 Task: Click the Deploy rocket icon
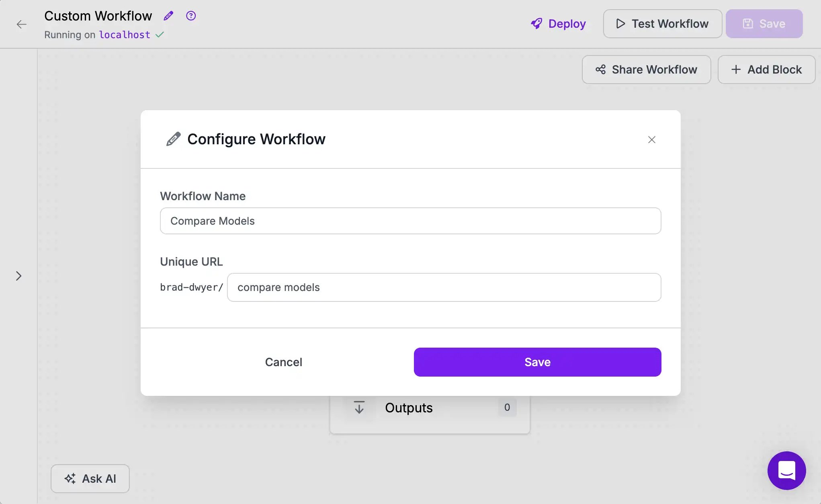coord(536,24)
